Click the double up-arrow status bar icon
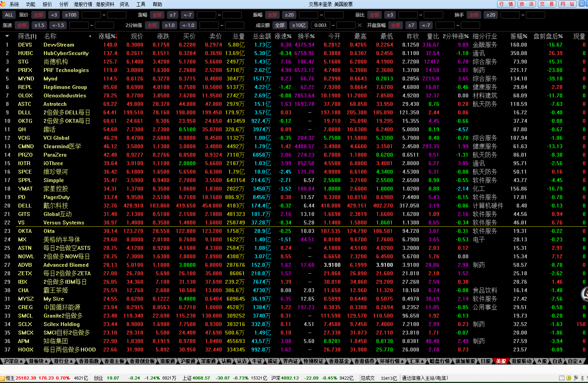The height and width of the screenshot is (383, 588). 583,378
